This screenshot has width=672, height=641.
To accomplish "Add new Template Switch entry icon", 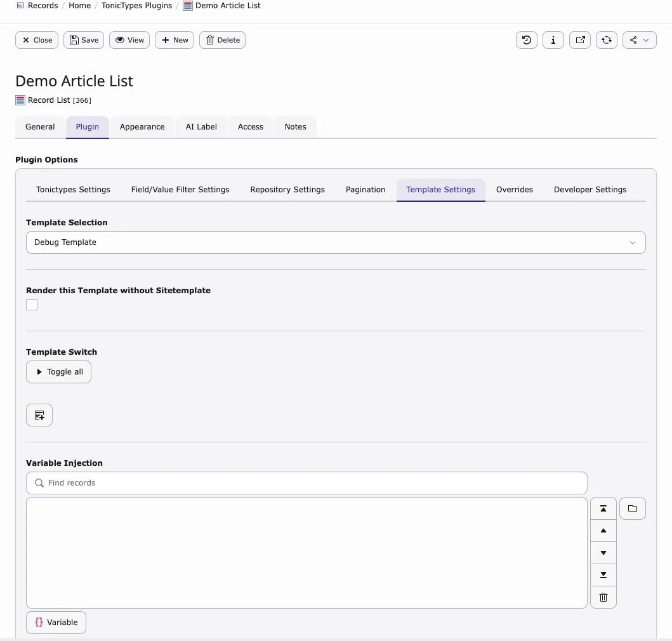I will (39, 415).
